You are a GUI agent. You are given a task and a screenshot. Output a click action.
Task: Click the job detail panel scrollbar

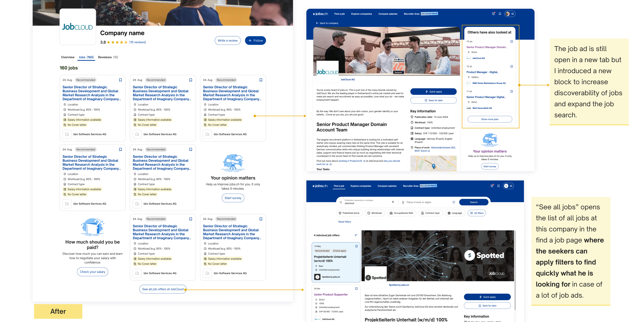[515, 270]
